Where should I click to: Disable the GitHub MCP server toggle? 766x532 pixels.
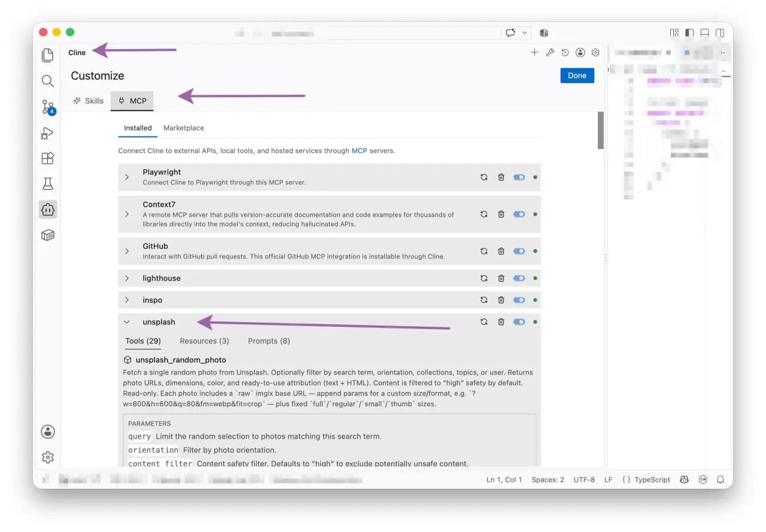point(519,251)
